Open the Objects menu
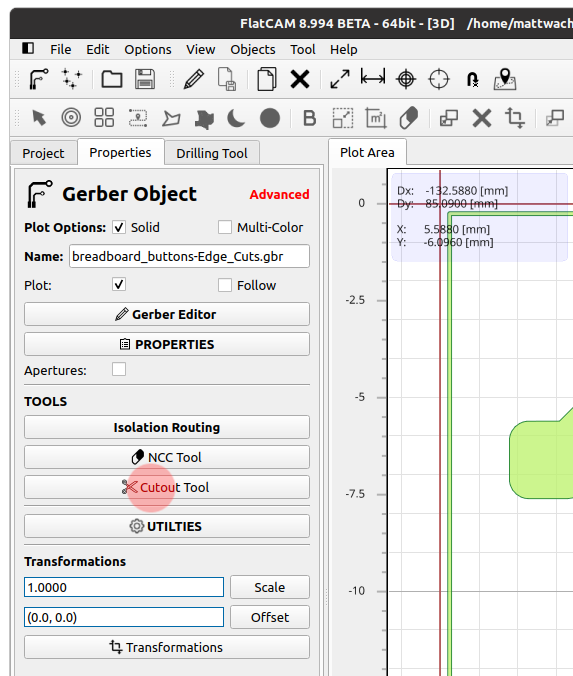 click(253, 50)
